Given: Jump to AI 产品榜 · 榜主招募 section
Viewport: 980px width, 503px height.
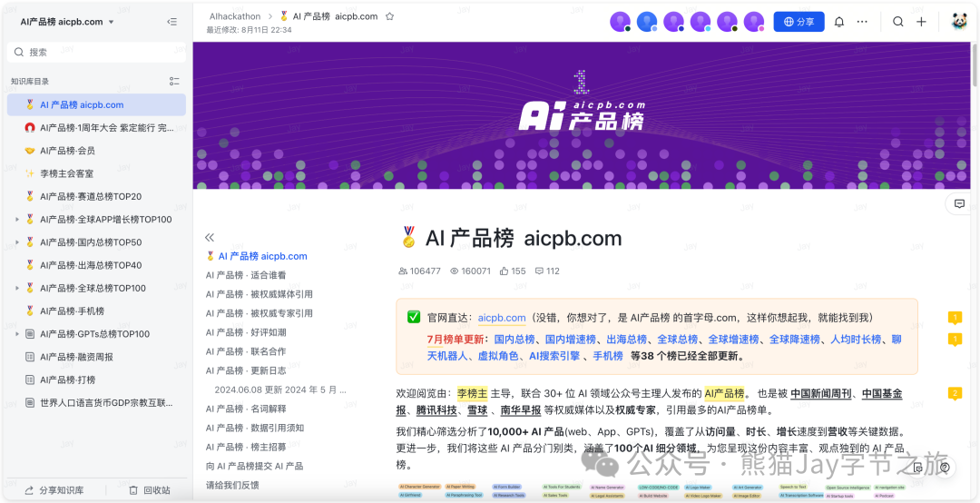Looking at the screenshot, I should pyautogui.click(x=246, y=447).
